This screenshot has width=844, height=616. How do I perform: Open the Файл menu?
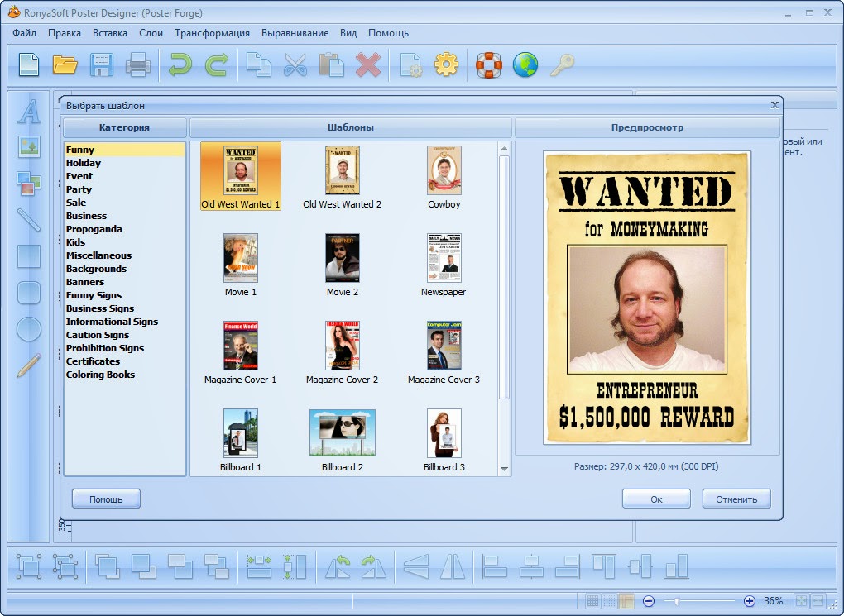pos(23,33)
